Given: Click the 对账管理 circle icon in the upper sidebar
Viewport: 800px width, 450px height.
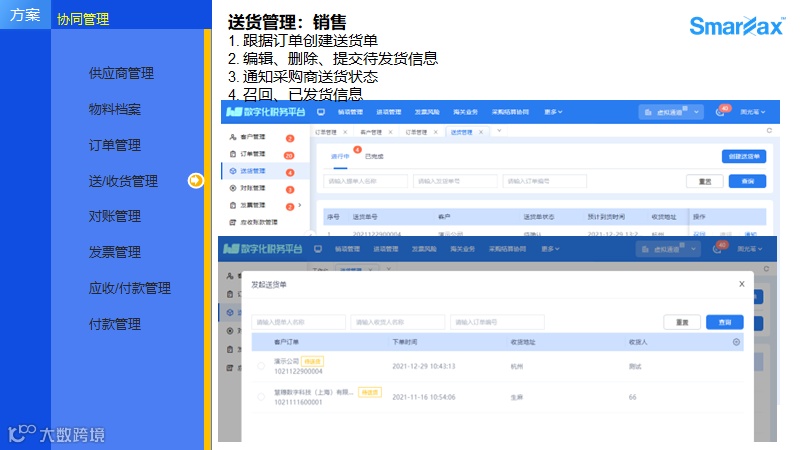Looking at the screenshot, I should [x=233, y=188].
